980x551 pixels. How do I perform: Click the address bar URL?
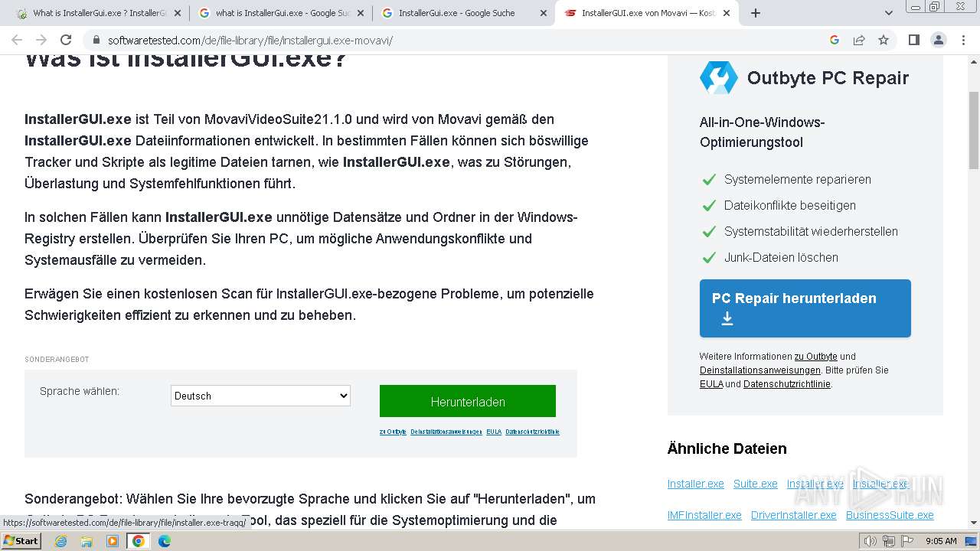tap(250, 41)
